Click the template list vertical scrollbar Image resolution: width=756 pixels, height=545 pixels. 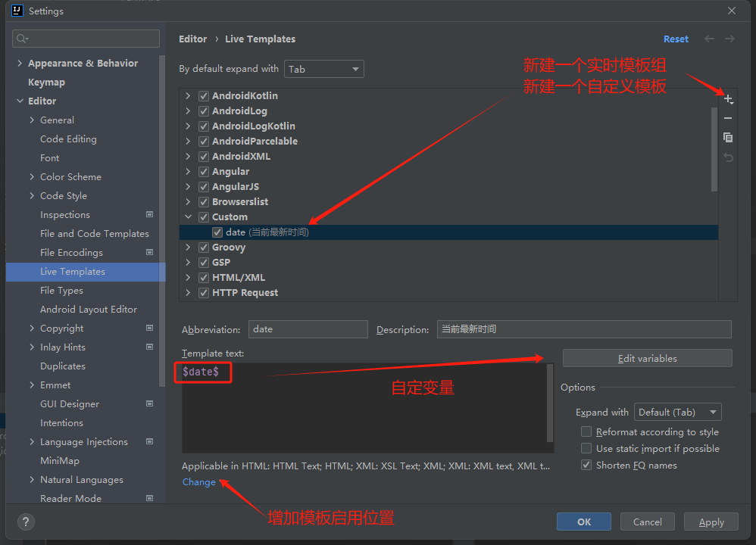[x=714, y=149]
